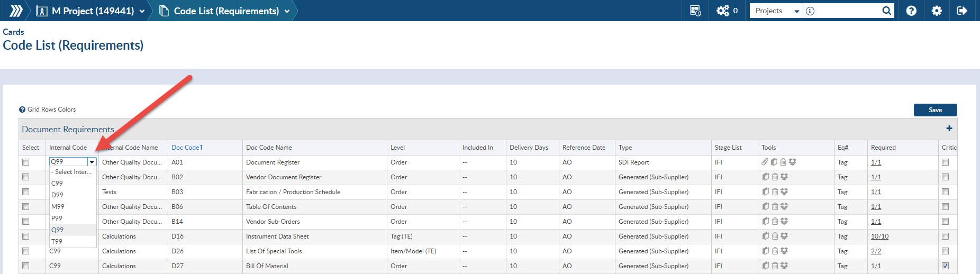
Task: Enable Critical checkbox for B14 row
Action: coord(946,222)
